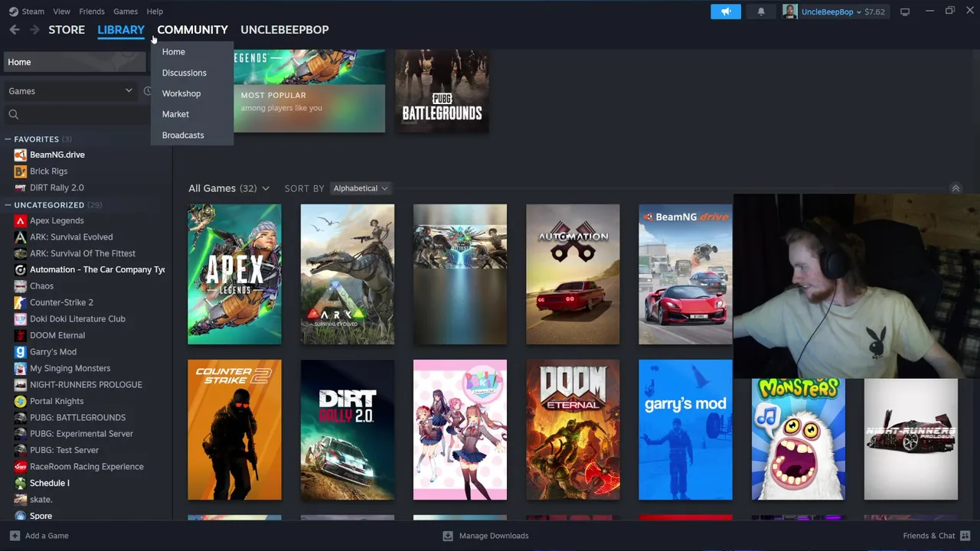Viewport: 980px width, 551px height.
Task: Click the Schedule I sidebar icon
Action: (x=20, y=483)
